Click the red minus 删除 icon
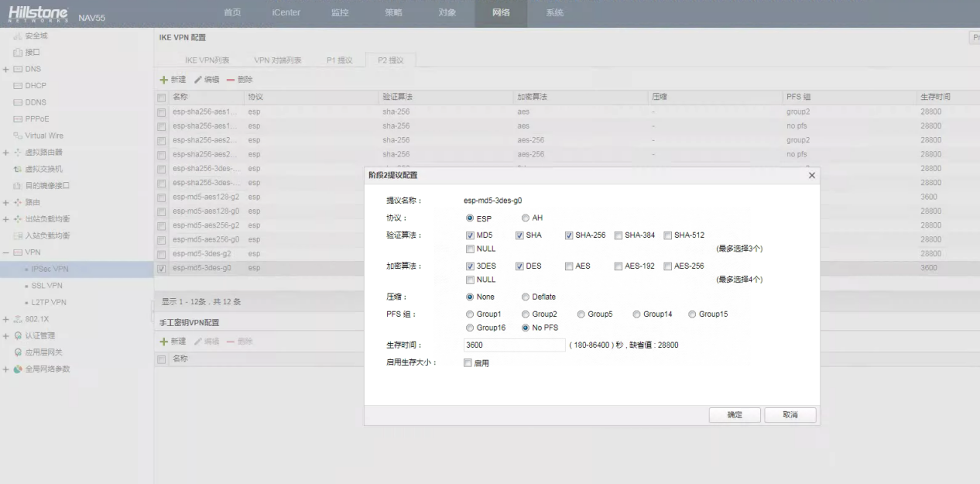The width and height of the screenshot is (980, 484). tap(231, 80)
